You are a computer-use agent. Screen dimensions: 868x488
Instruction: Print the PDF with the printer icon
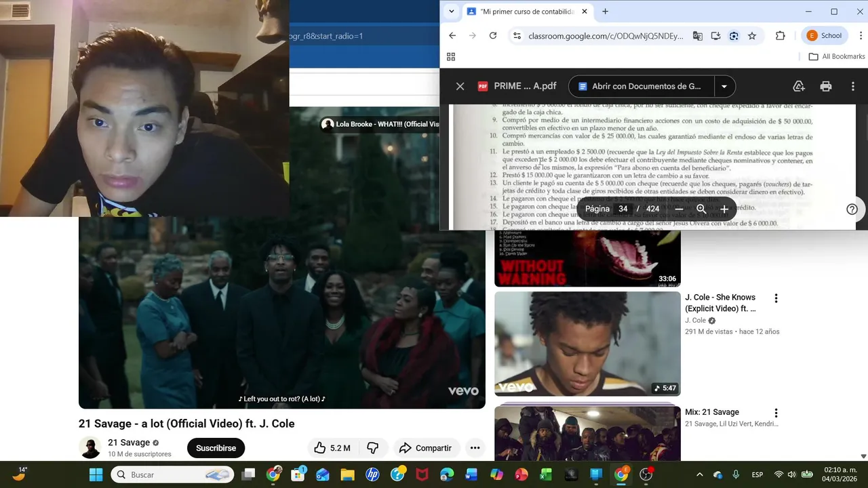coord(825,86)
